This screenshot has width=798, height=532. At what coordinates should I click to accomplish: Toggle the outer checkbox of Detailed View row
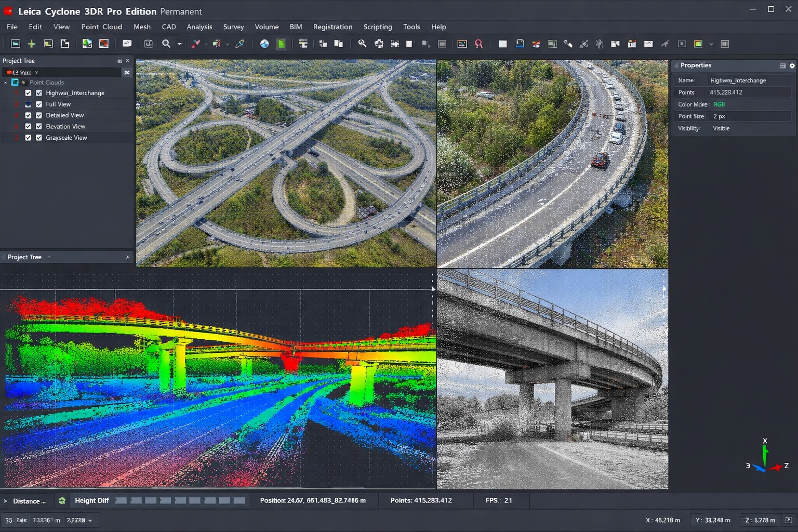coord(28,115)
